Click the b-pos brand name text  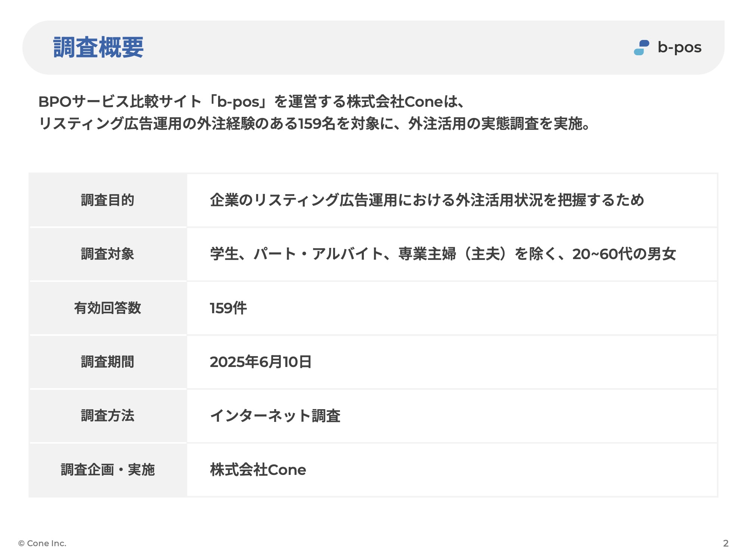[679, 47]
